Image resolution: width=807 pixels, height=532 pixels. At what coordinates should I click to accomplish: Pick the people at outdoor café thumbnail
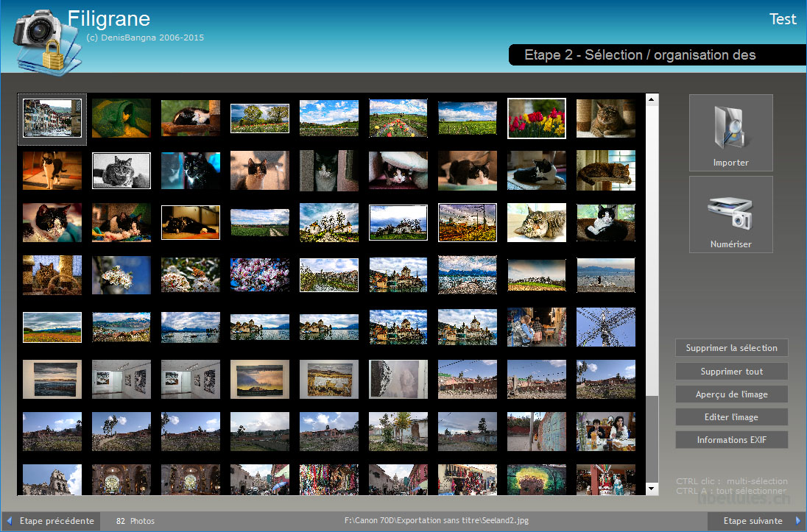(537, 327)
